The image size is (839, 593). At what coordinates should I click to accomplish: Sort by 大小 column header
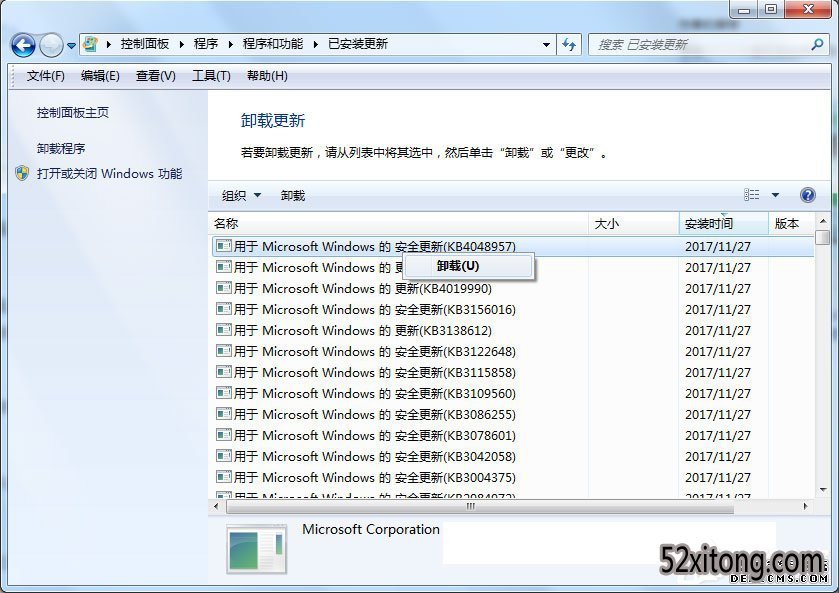pyautogui.click(x=634, y=224)
